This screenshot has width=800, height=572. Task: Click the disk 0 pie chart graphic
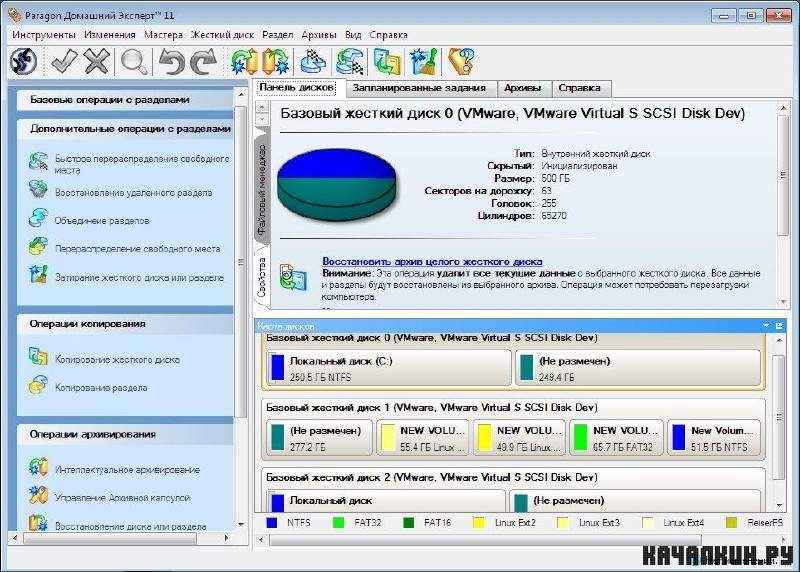337,184
